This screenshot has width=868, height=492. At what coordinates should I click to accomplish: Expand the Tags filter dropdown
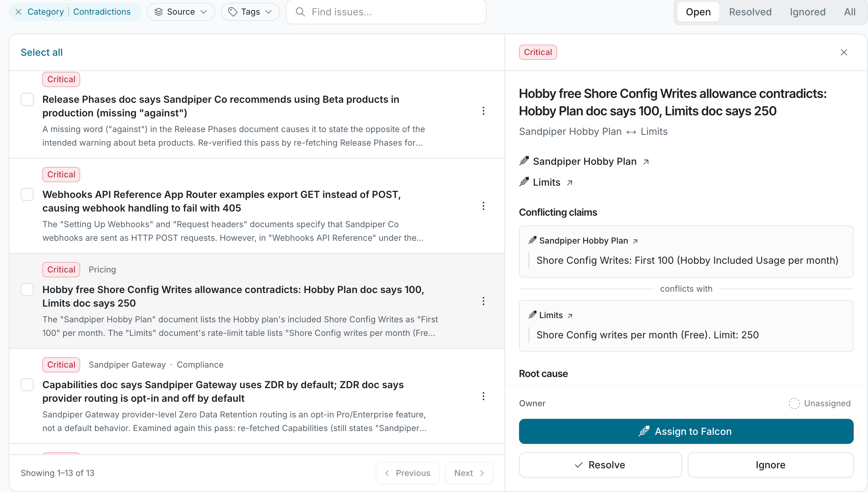[250, 12]
